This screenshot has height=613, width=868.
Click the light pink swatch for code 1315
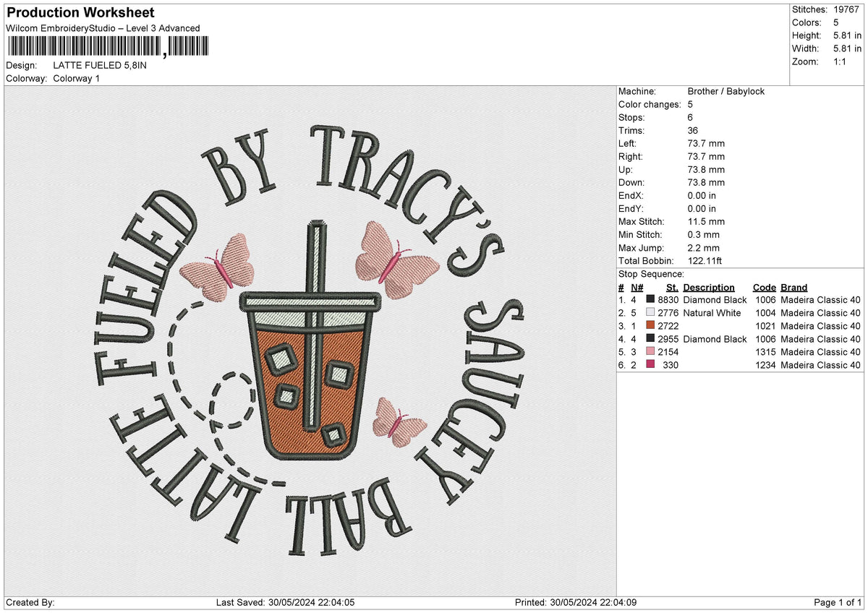650,352
